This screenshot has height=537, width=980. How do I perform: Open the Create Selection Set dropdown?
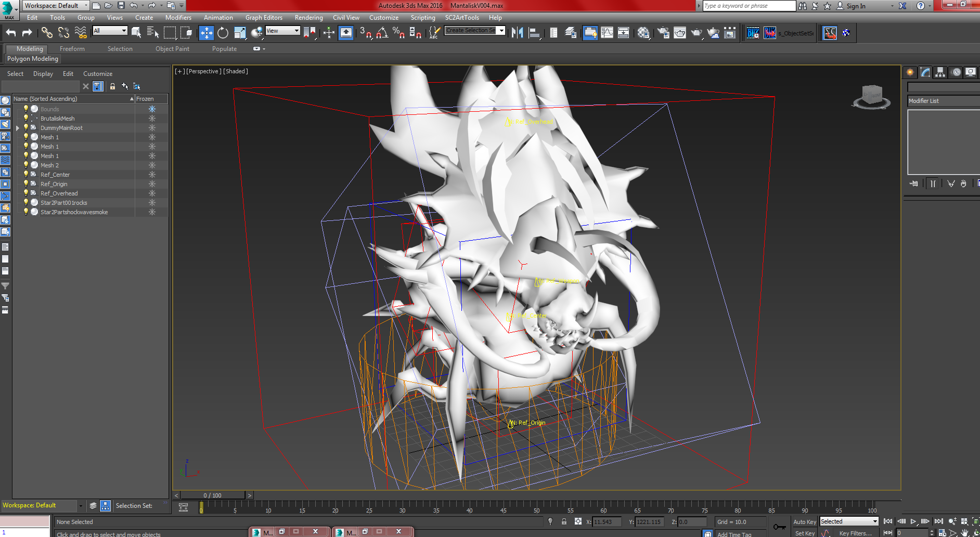pyautogui.click(x=475, y=31)
